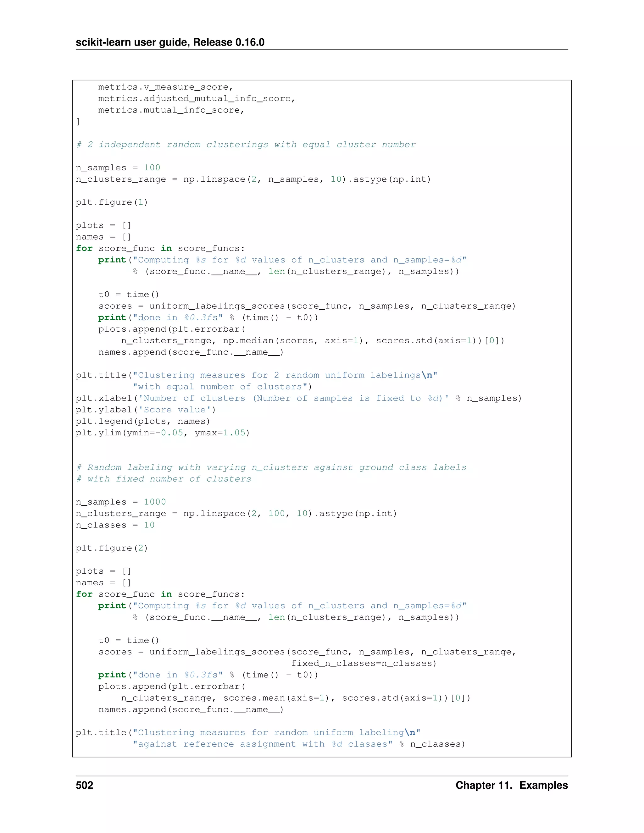Click the line with 'scores.mean(axis=1)'

click(296, 698)
